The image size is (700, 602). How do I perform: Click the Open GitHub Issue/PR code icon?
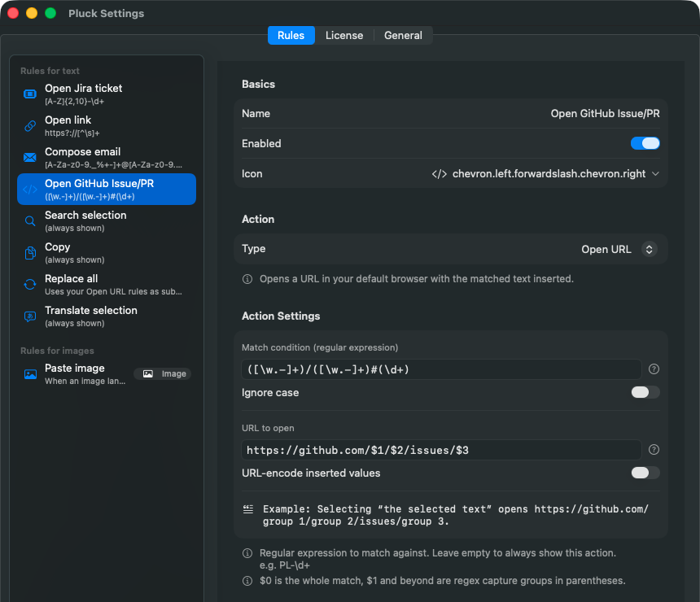pyautogui.click(x=30, y=190)
